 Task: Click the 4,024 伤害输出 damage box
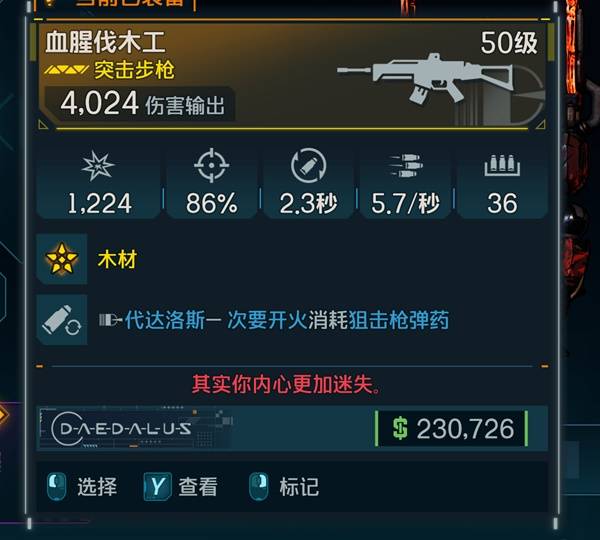(x=140, y=104)
